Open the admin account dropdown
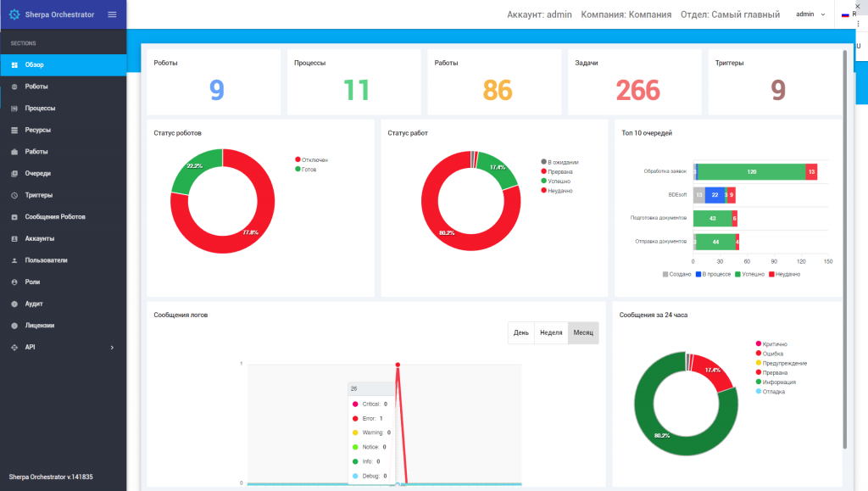 coord(810,14)
